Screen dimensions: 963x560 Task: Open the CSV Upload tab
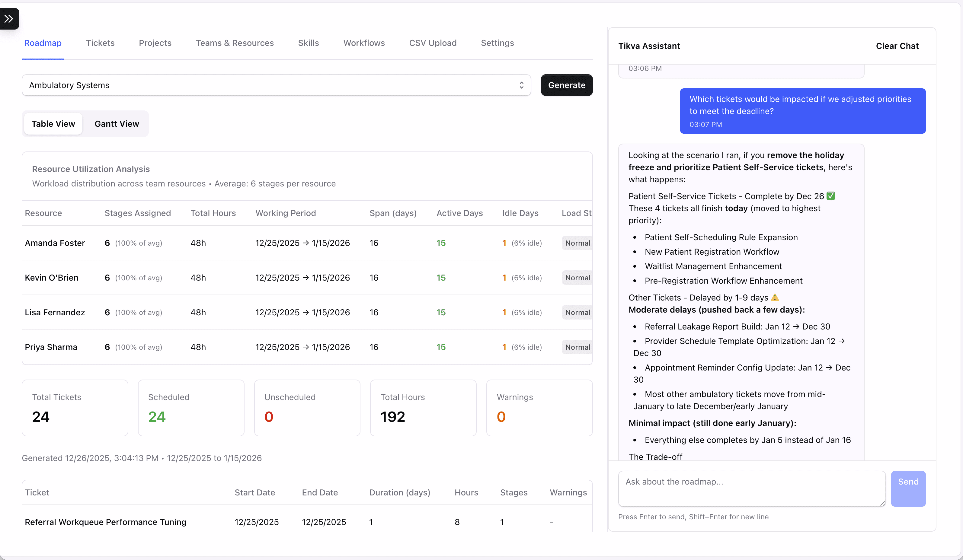point(433,43)
